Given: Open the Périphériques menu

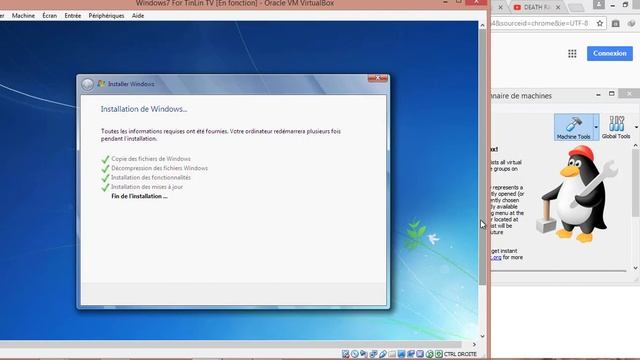Looking at the screenshot, I should 106,16.
